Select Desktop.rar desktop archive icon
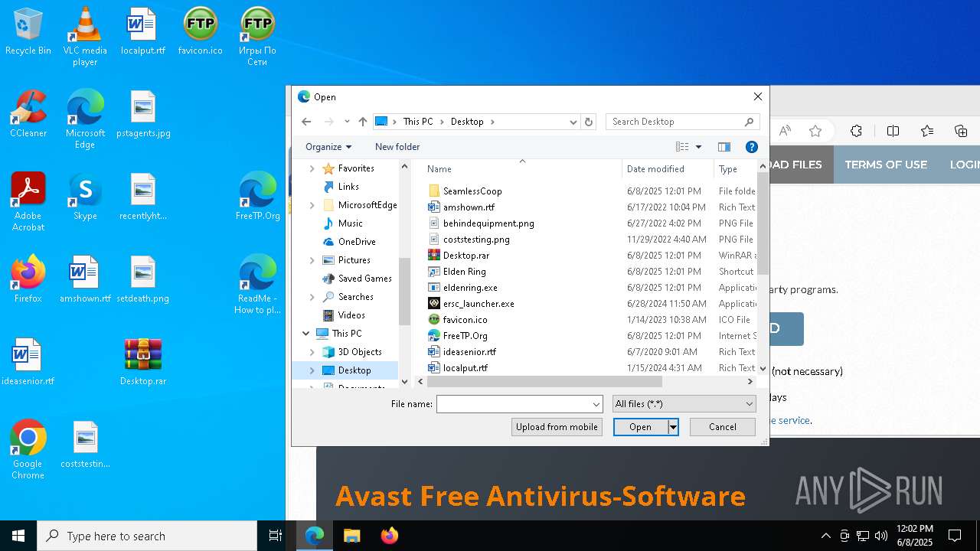This screenshot has width=980, height=551. tap(143, 363)
